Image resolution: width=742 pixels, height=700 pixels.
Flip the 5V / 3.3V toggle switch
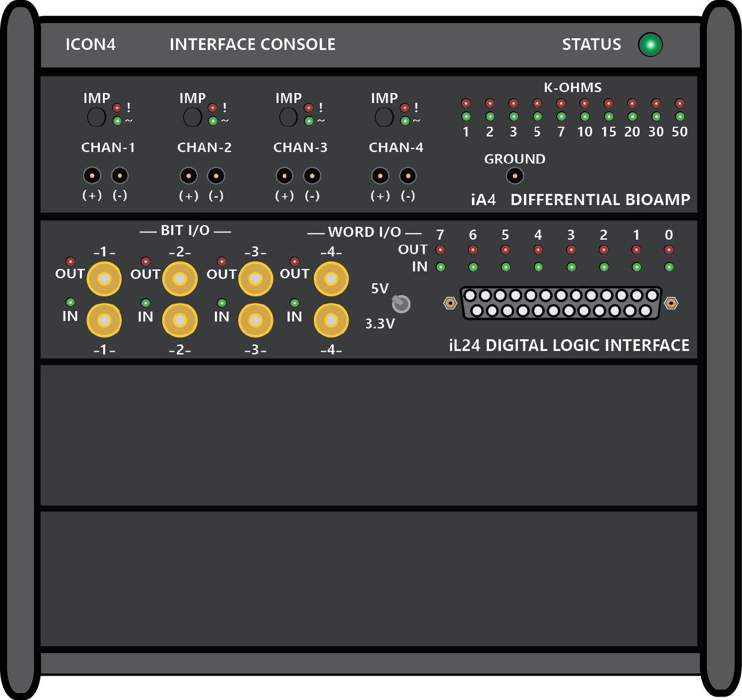(x=400, y=303)
